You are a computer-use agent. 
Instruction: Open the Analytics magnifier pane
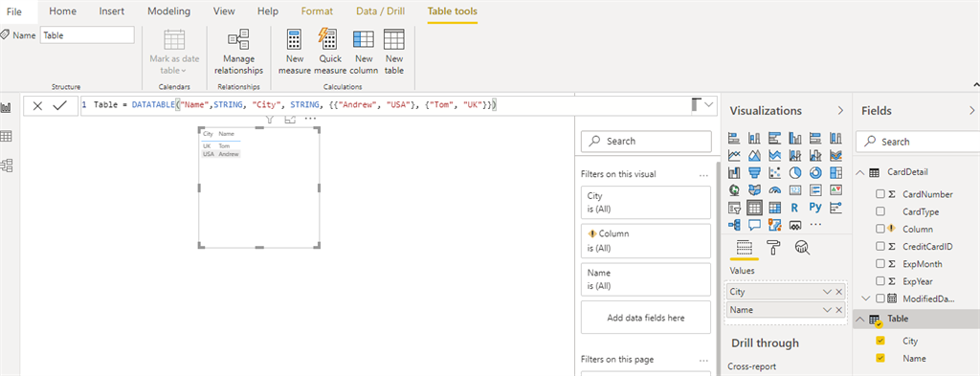point(802,248)
